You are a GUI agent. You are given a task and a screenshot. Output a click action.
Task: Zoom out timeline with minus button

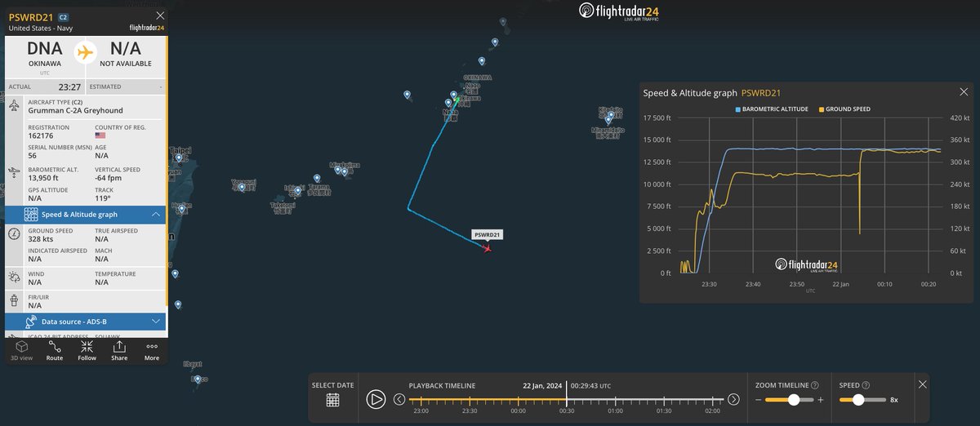click(x=758, y=400)
